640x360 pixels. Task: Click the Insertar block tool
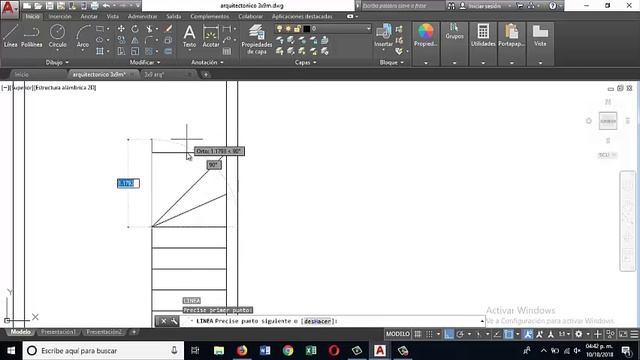(383, 35)
